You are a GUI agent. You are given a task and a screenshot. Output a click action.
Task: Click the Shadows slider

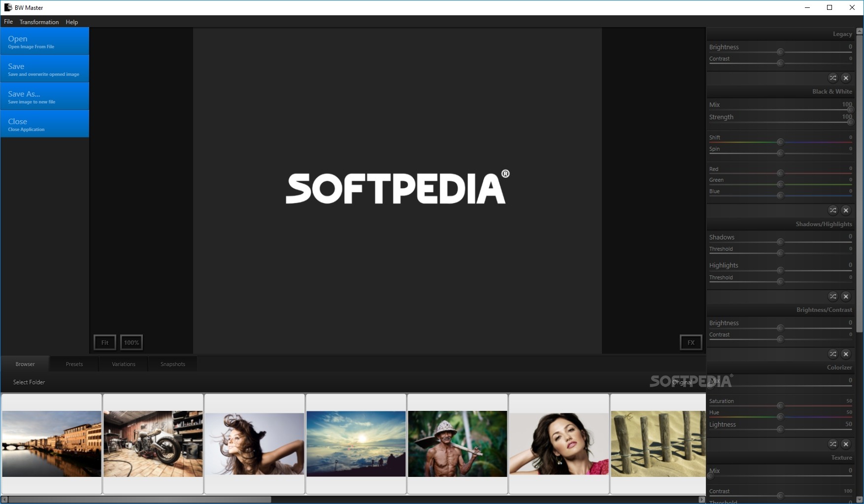point(780,242)
